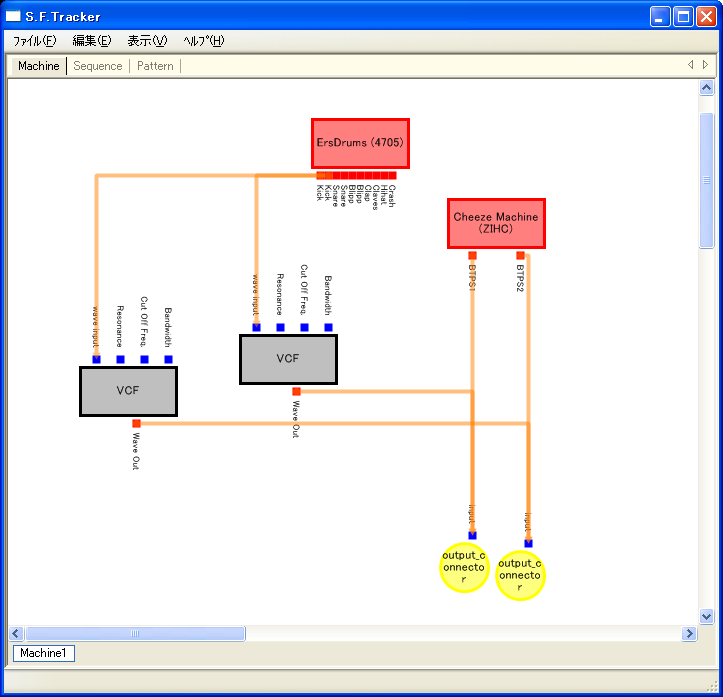Click the horizontal scrollbar right arrow

click(689, 633)
